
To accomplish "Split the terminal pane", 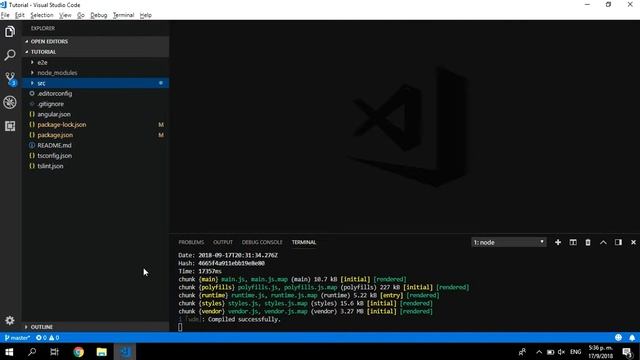I will pyautogui.click(x=573, y=242).
